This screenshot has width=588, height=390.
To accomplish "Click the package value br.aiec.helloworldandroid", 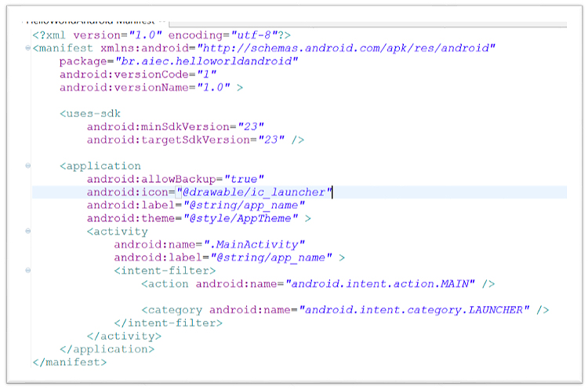I will click(x=206, y=61).
